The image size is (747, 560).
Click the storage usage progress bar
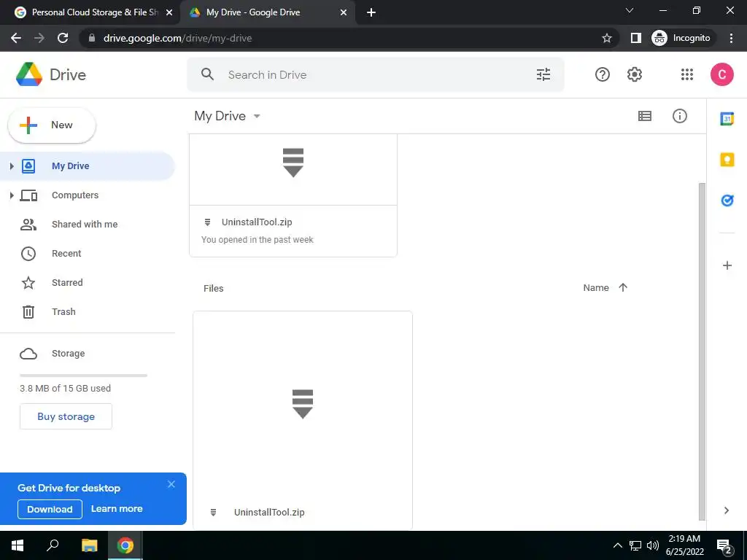[83, 376]
